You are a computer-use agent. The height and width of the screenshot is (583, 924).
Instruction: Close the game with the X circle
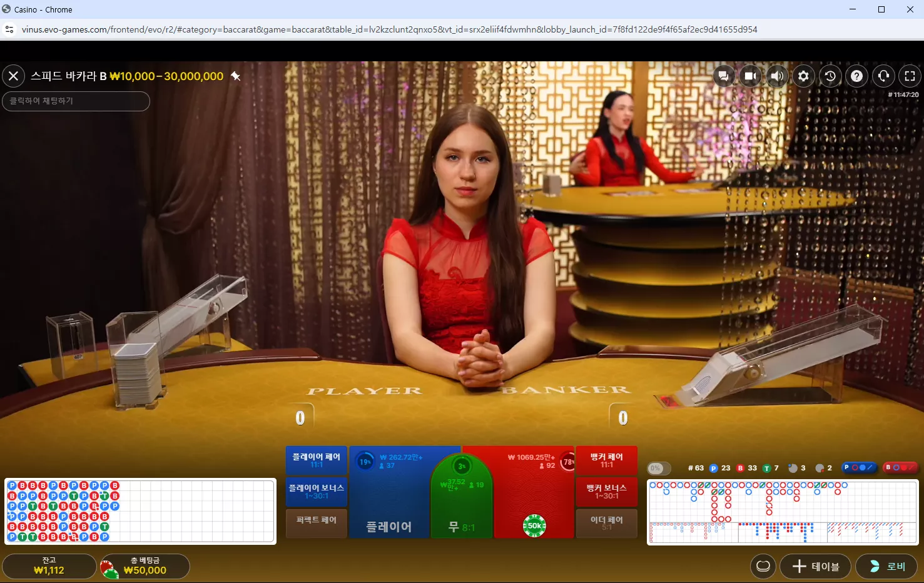(x=13, y=76)
